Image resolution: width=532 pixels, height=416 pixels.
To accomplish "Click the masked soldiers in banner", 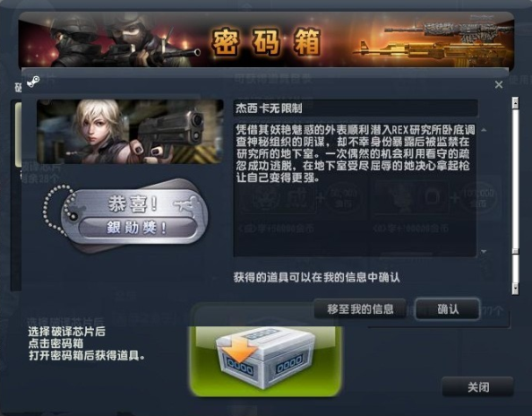I will click(x=122, y=40).
